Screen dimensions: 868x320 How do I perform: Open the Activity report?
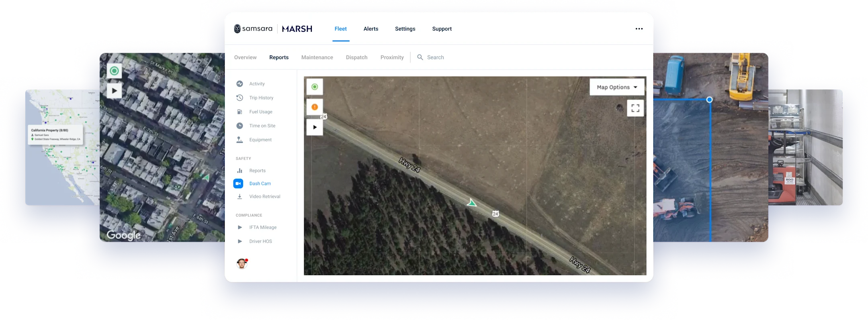pos(257,84)
